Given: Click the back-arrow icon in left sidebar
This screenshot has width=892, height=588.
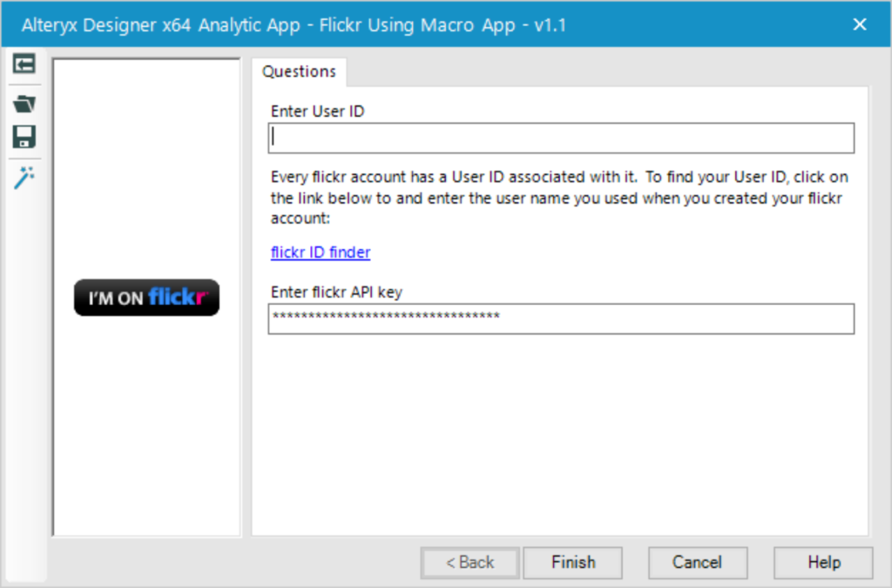Looking at the screenshot, I should click(24, 64).
